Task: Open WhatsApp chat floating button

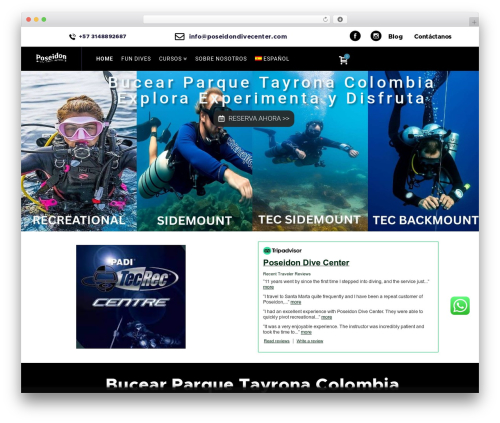Action: [460, 306]
